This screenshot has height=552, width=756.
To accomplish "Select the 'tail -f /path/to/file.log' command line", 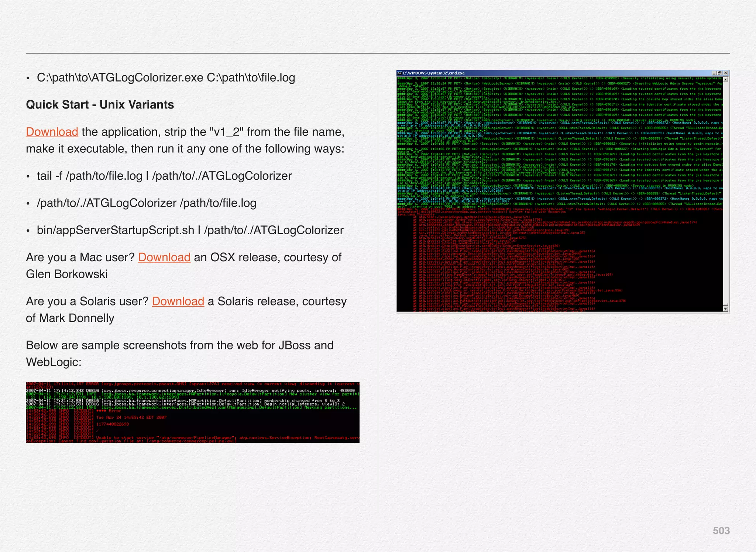I will (164, 176).
